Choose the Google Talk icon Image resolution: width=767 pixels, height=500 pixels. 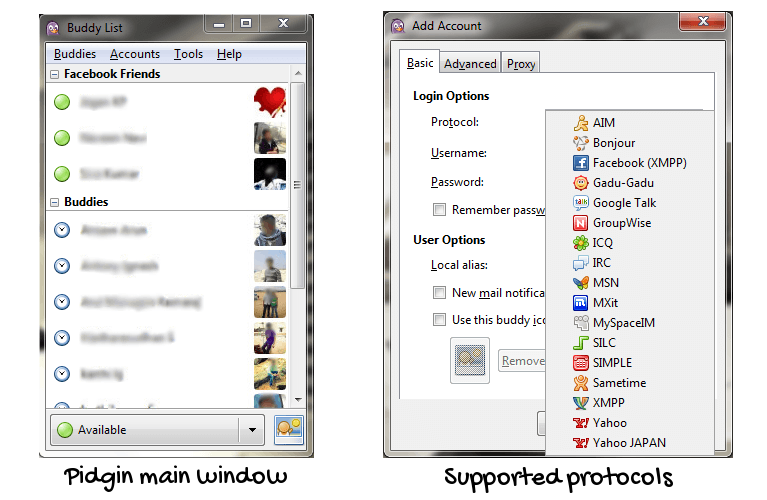pos(581,203)
